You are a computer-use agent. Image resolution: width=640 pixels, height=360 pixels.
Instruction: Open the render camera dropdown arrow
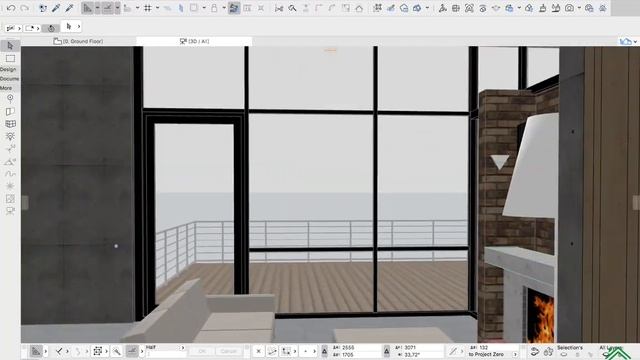pyautogui.click(x=579, y=8)
